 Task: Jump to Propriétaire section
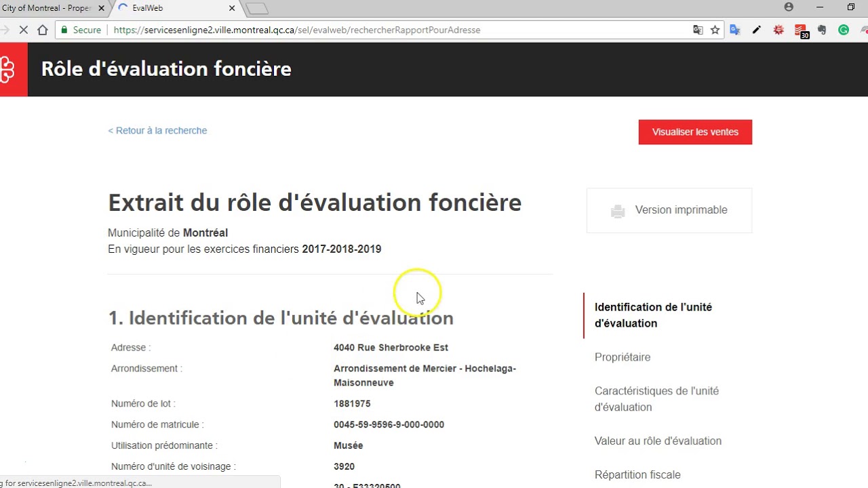click(x=623, y=357)
